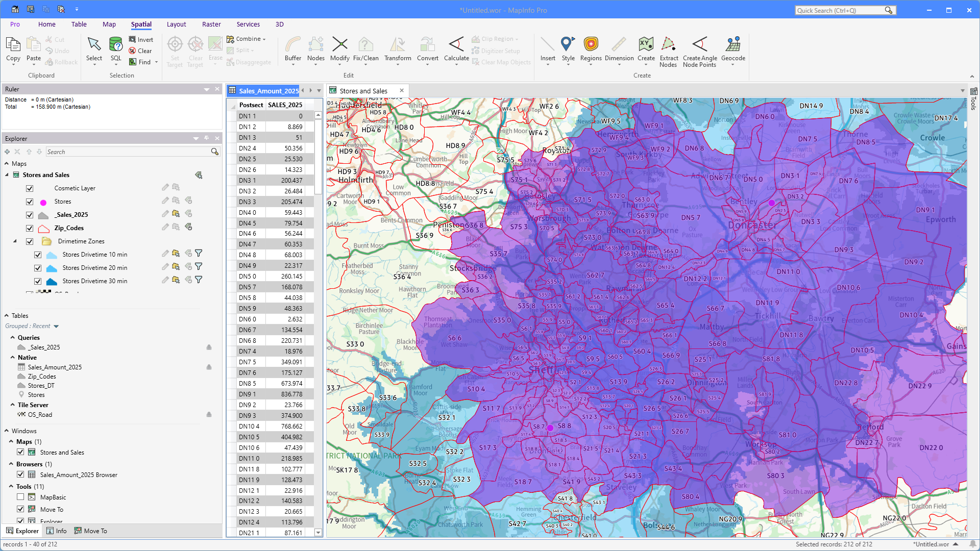Click the Regions create icon
980x551 pixels.
591,49
